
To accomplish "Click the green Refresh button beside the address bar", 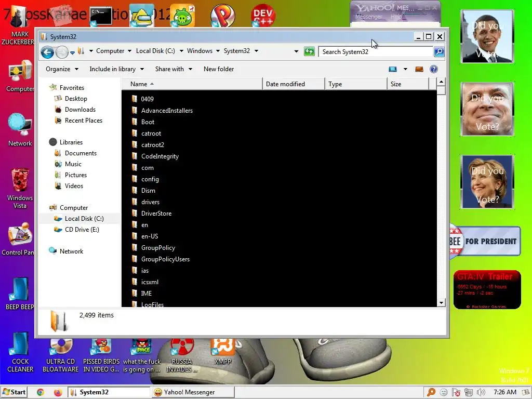I will click(x=309, y=51).
